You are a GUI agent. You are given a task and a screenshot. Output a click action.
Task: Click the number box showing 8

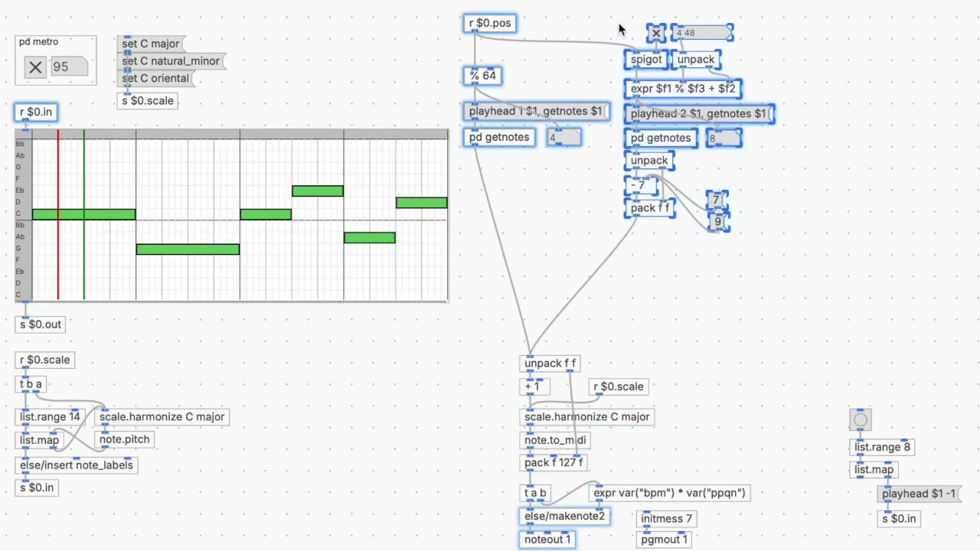click(724, 139)
